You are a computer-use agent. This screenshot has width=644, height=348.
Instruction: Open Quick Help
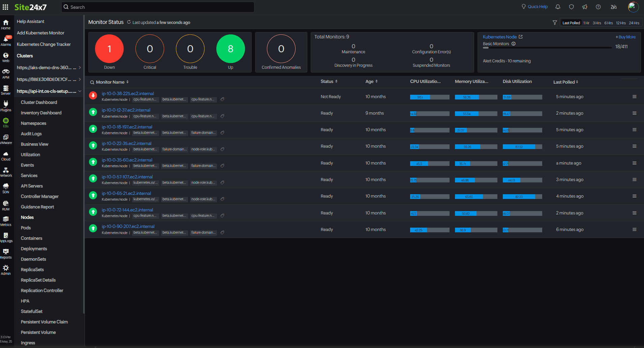534,7
